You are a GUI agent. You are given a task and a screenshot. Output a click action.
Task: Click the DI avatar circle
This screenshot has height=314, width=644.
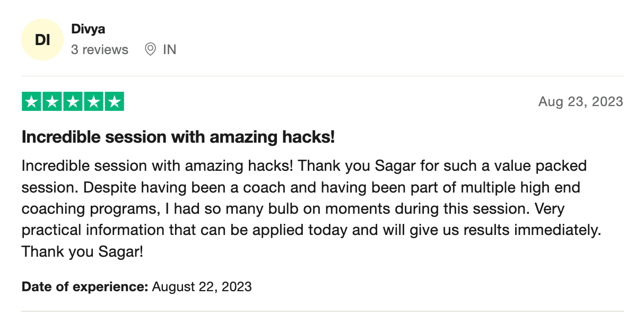click(x=42, y=40)
